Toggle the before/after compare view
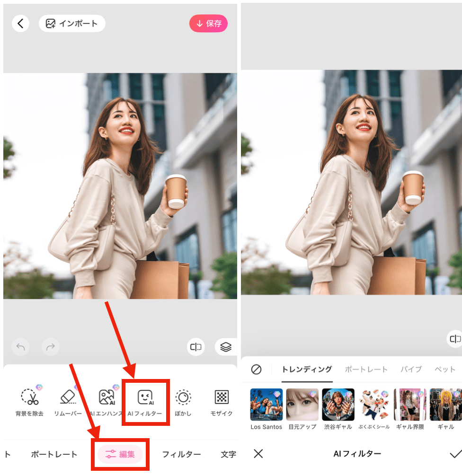The width and height of the screenshot is (462, 476). 195,347
